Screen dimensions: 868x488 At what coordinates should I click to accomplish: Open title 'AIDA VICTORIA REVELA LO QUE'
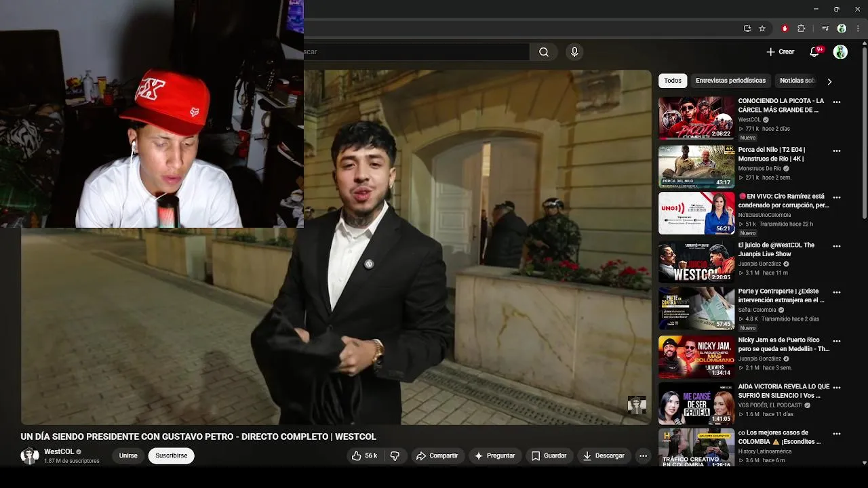[784, 391]
